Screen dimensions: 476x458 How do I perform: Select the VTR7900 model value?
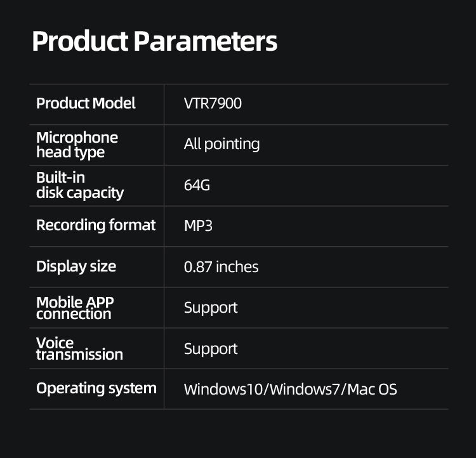click(213, 103)
